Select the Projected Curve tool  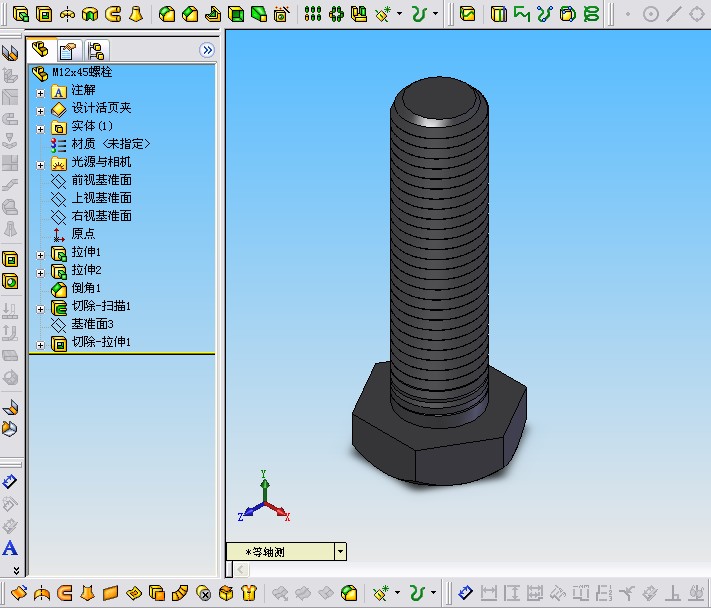point(499,14)
